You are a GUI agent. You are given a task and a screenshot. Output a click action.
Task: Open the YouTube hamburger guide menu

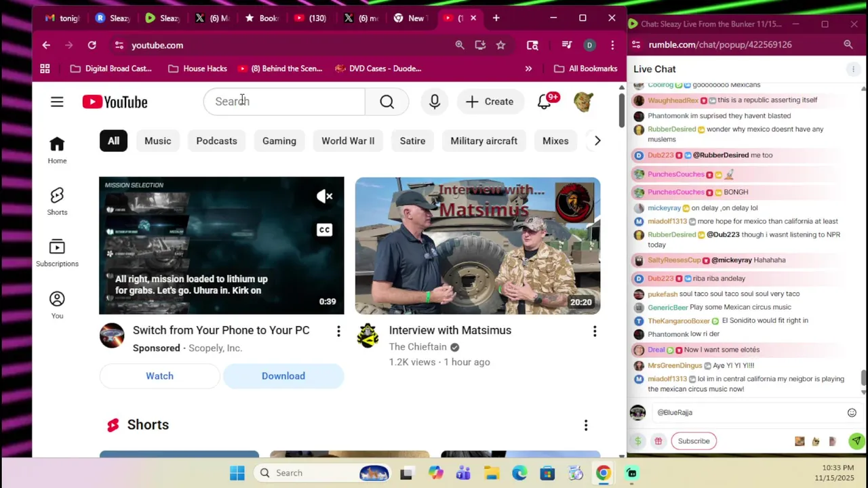[x=57, y=102]
